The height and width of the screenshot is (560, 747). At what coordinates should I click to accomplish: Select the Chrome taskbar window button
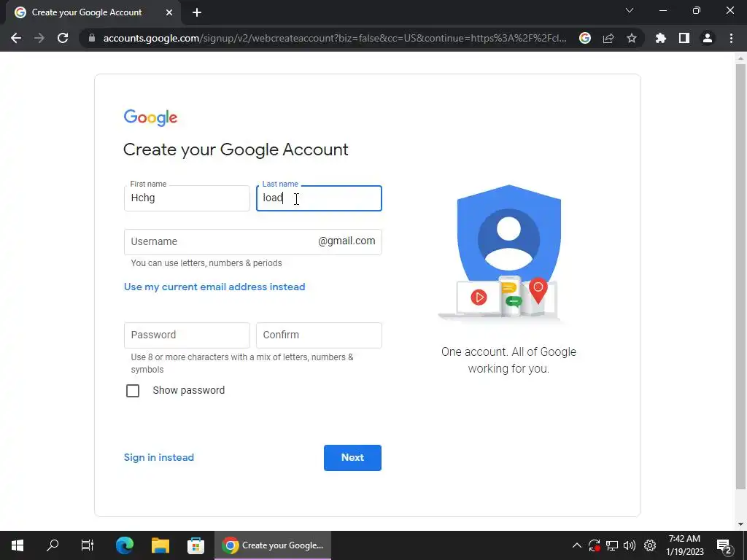tap(273, 545)
